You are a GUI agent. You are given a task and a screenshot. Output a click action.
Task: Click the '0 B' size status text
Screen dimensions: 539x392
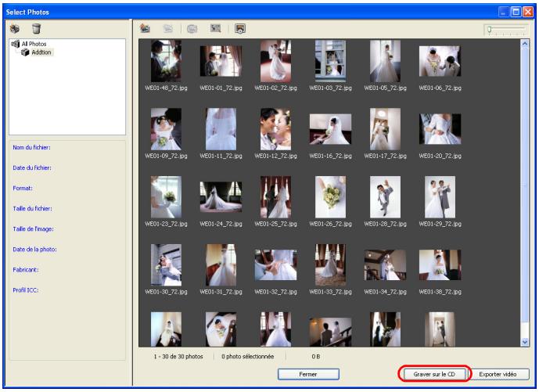point(315,357)
